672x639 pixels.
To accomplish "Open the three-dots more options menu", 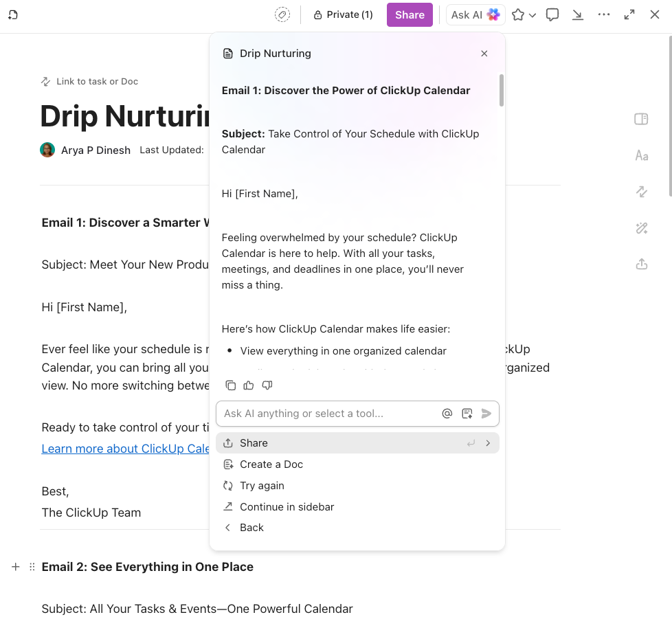I will tap(603, 14).
